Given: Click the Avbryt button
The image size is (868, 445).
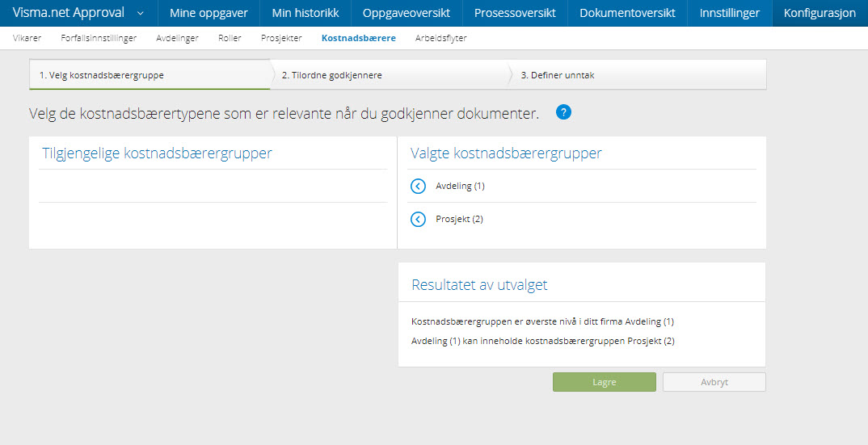Looking at the screenshot, I should [x=714, y=382].
